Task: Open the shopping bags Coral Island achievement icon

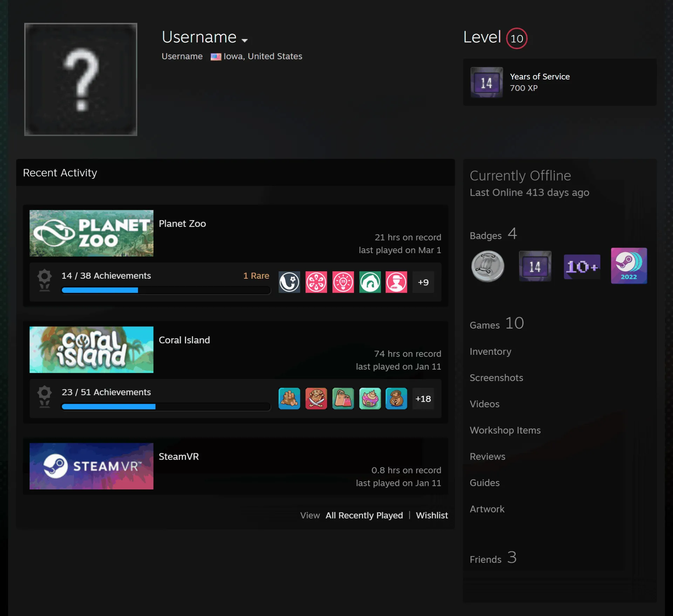Action: click(343, 398)
